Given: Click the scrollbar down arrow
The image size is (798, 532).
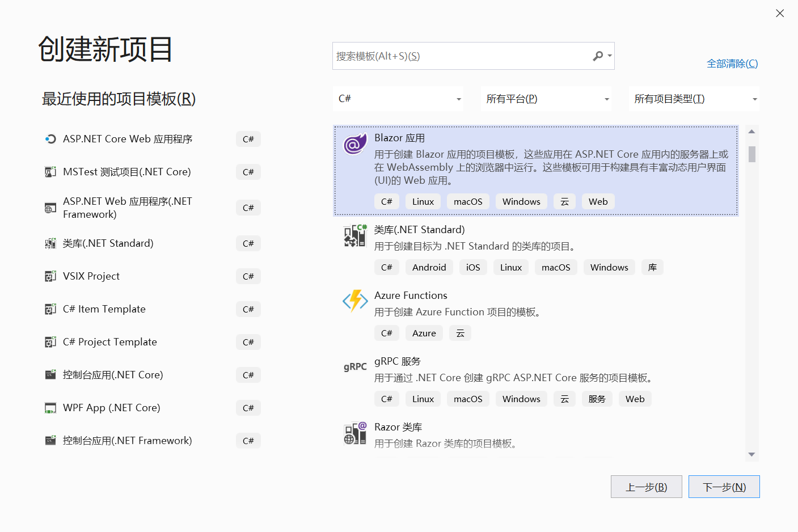Looking at the screenshot, I should click(x=751, y=454).
